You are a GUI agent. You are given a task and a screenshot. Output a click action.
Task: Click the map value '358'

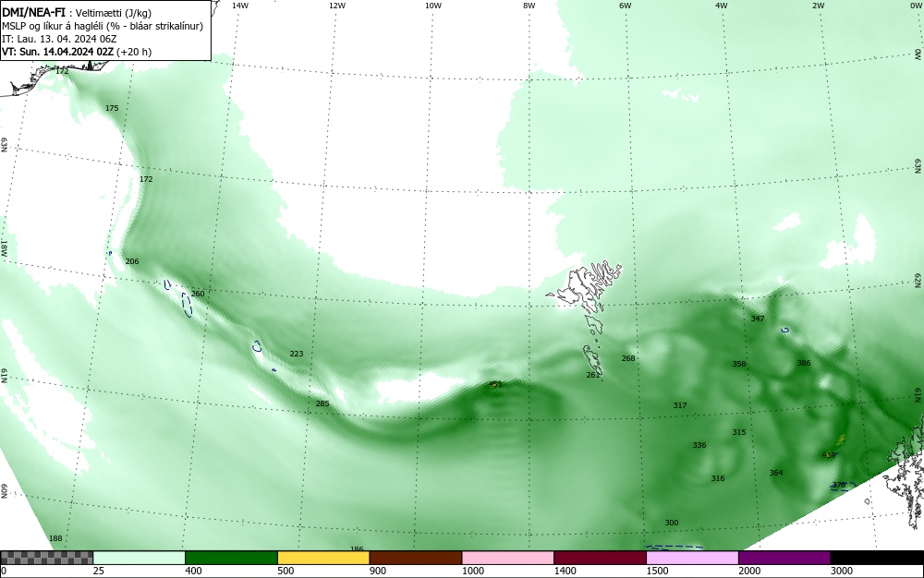click(x=739, y=365)
